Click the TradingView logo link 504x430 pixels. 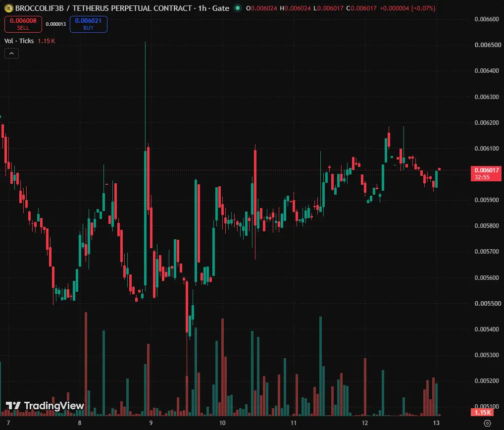tap(45, 406)
